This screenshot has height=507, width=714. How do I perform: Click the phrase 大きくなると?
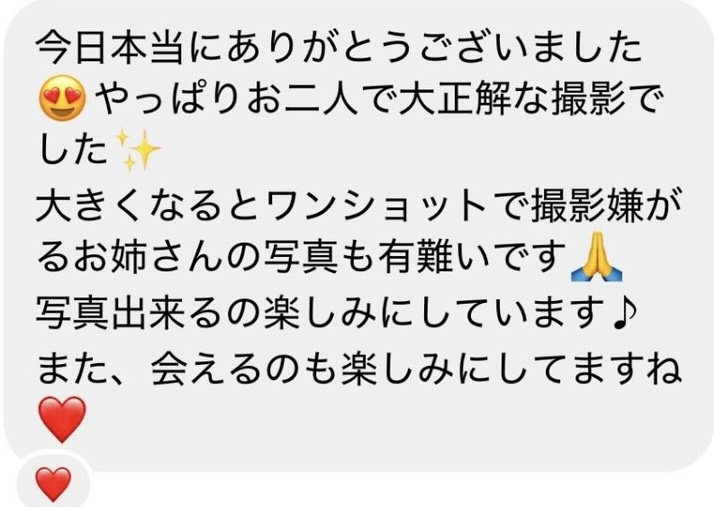point(150,205)
